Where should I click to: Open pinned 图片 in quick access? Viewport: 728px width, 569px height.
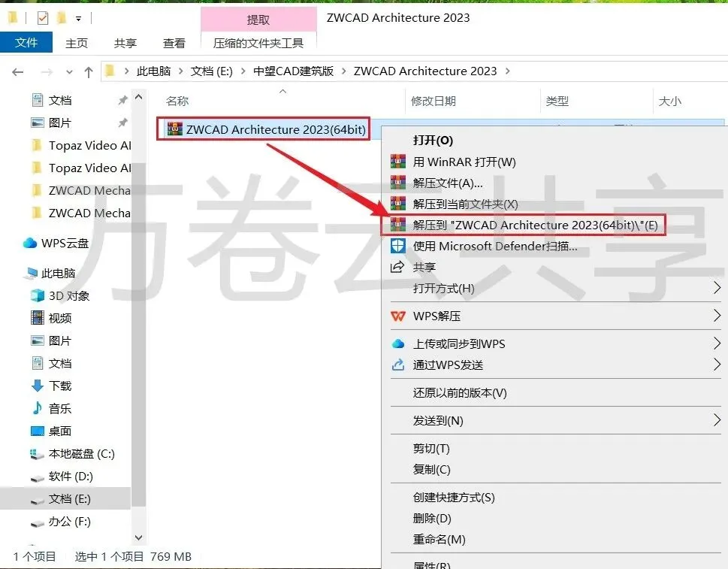click(x=60, y=123)
